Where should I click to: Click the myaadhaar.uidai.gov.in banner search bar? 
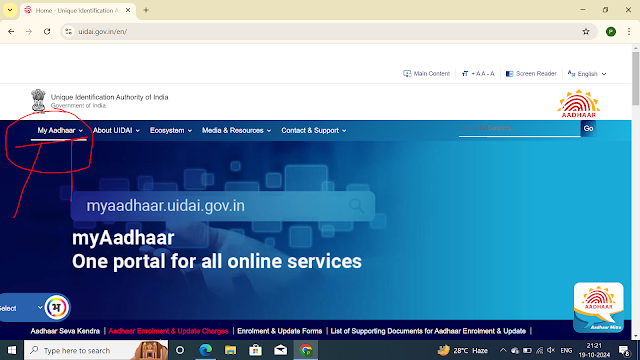[x=222, y=206]
